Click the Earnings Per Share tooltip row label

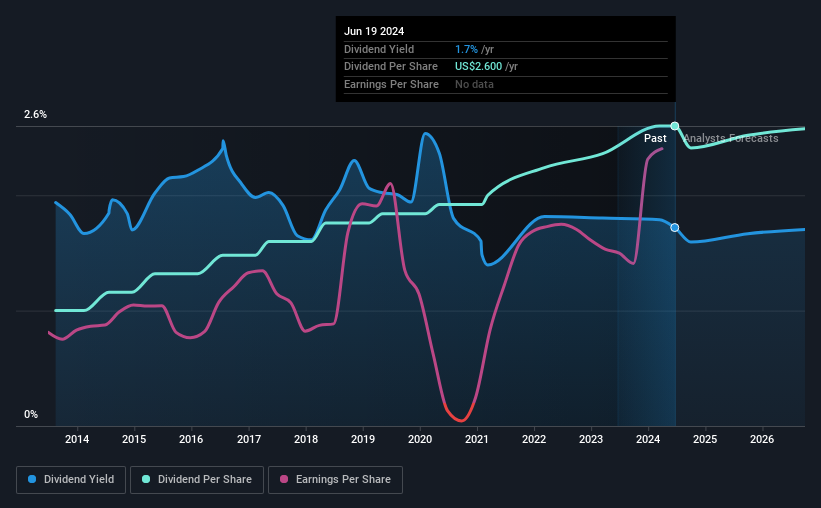point(391,84)
